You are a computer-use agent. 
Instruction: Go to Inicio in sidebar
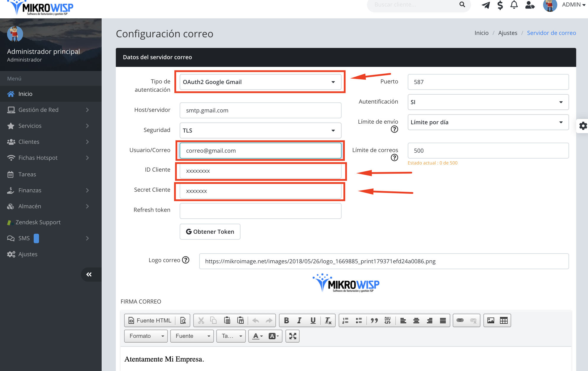pos(51,94)
